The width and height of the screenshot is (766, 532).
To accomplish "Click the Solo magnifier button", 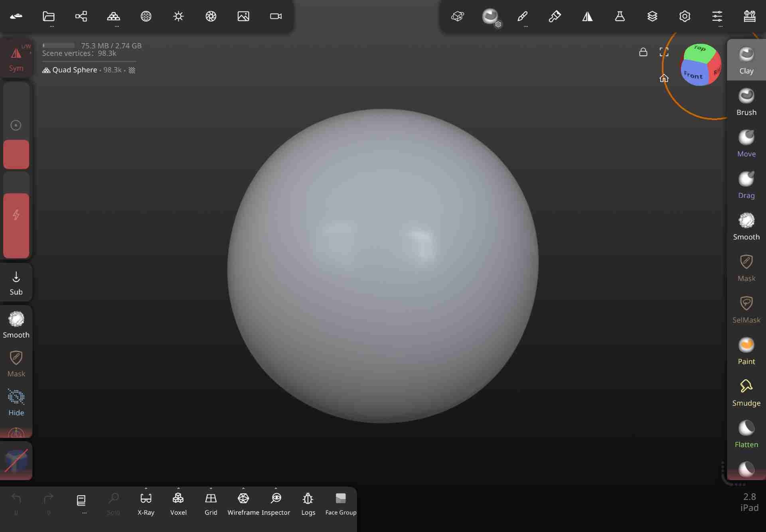I will click(113, 503).
